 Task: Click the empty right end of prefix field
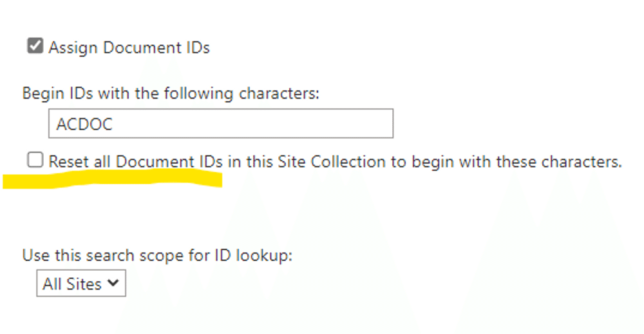pyautogui.click(x=361, y=123)
